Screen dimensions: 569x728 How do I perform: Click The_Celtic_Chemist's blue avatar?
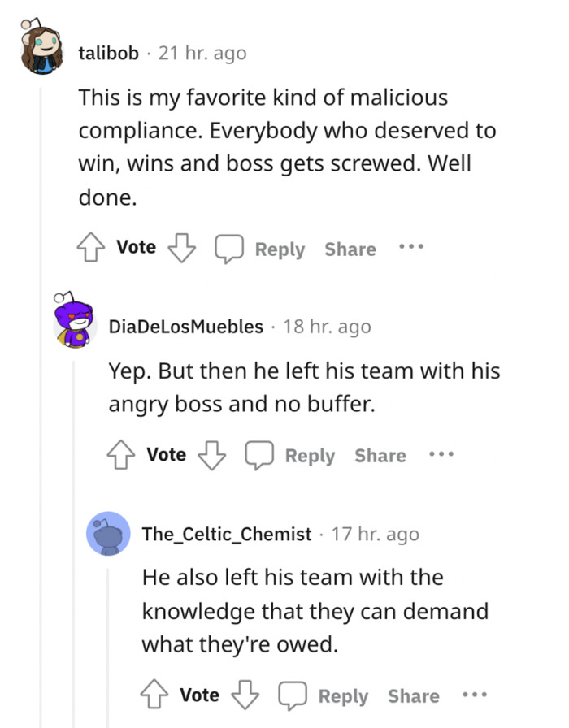click(x=108, y=534)
